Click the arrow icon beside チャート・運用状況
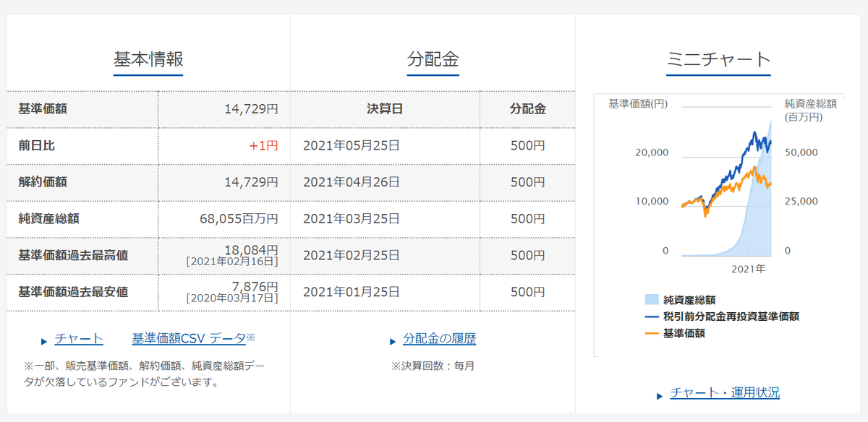Screen dimensions: 868x422 (x=659, y=392)
